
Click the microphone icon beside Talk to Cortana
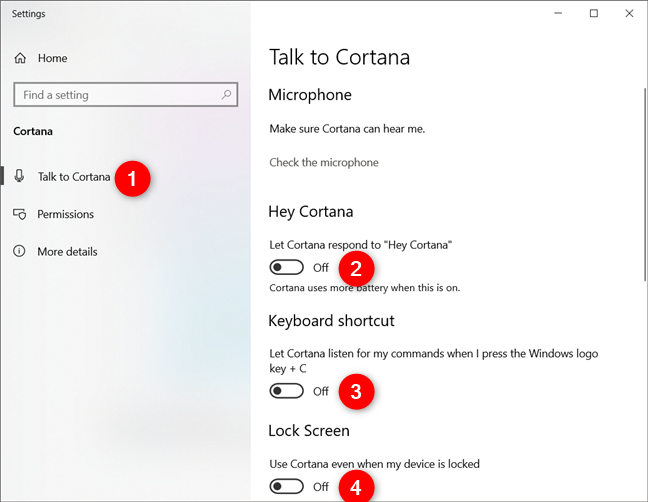click(x=19, y=176)
